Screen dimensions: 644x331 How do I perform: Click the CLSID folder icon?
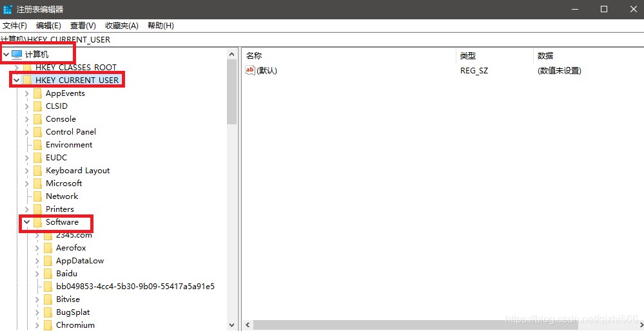(38, 106)
